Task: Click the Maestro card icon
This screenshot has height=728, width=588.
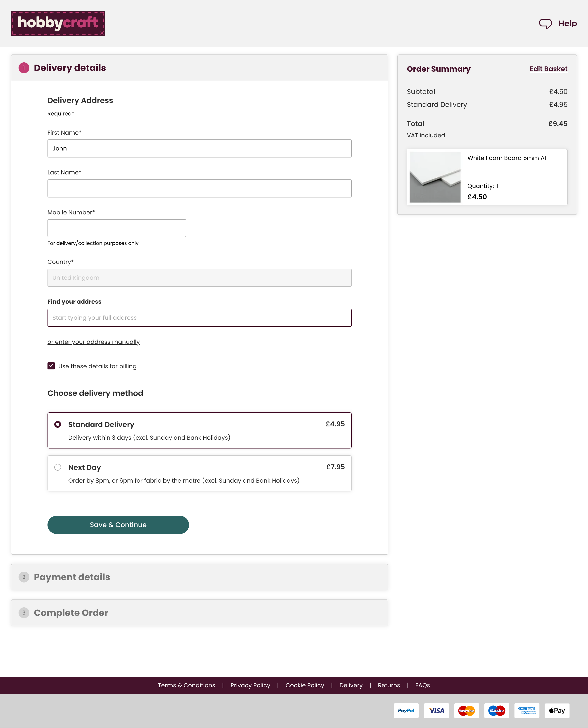Action: click(x=497, y=710)
